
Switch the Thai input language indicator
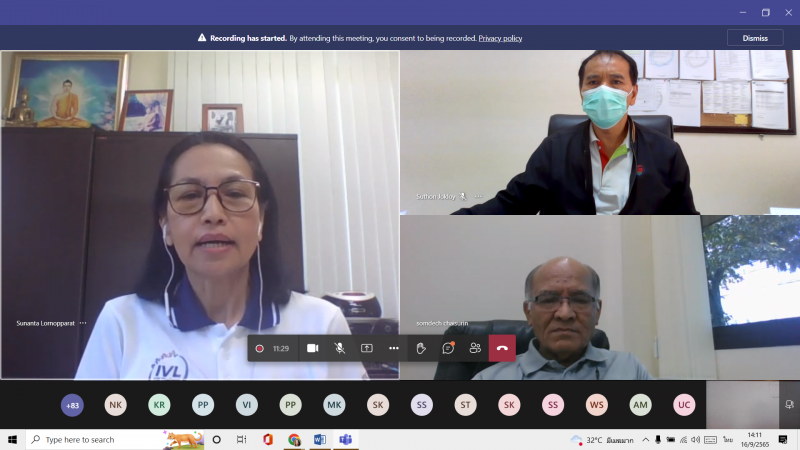pos(728,440)
